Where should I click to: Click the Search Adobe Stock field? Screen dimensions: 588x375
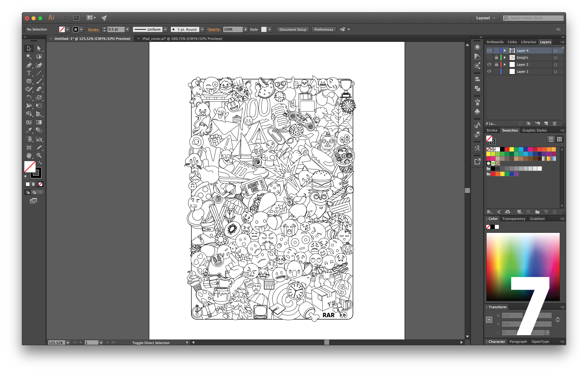pyautogui.click(x=533, y=18)
